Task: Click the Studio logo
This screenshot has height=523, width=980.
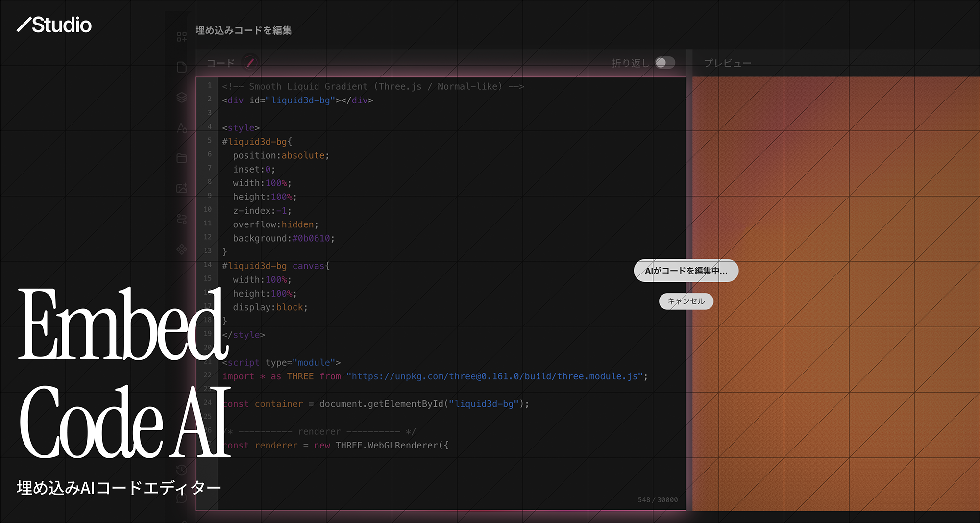Action: coord(54,25)
